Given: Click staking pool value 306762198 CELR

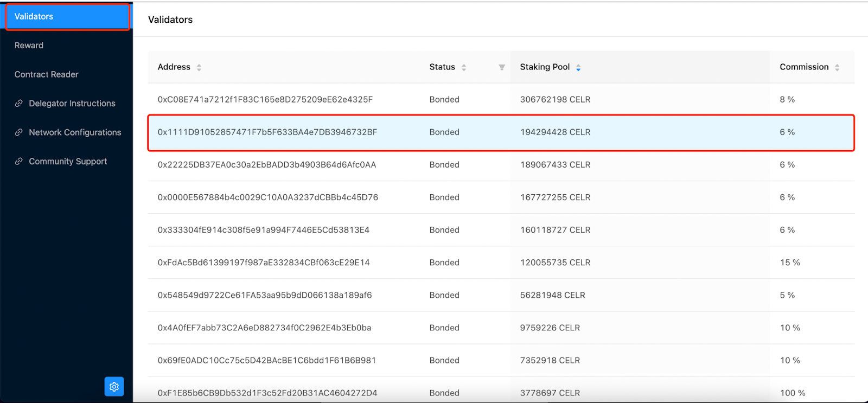Looking at the screenshot, I should (x=556, y=99).
